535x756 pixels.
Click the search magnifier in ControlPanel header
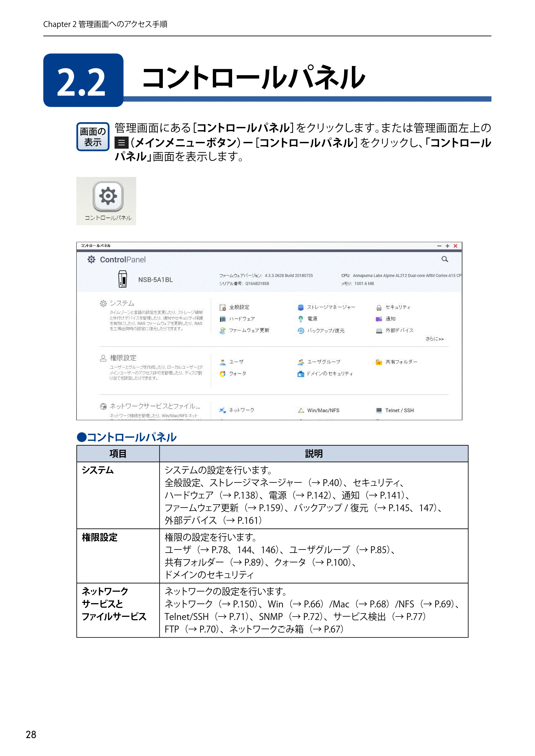444,259
